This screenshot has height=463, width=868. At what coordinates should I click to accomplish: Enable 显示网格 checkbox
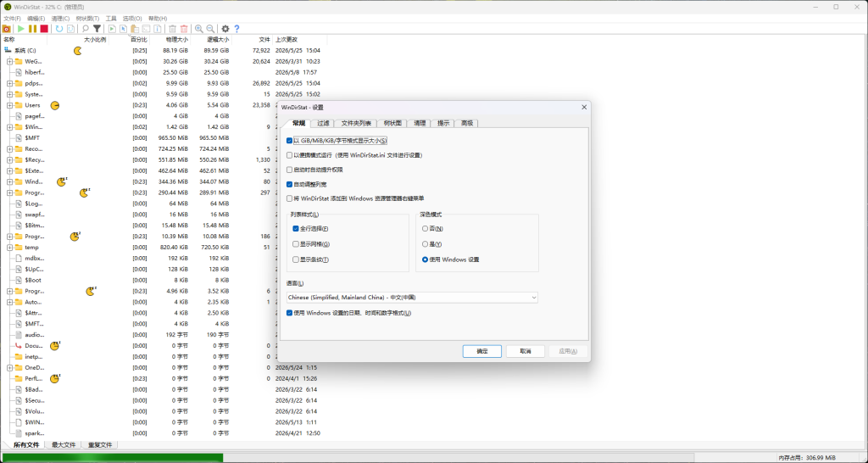click(296, 244)
